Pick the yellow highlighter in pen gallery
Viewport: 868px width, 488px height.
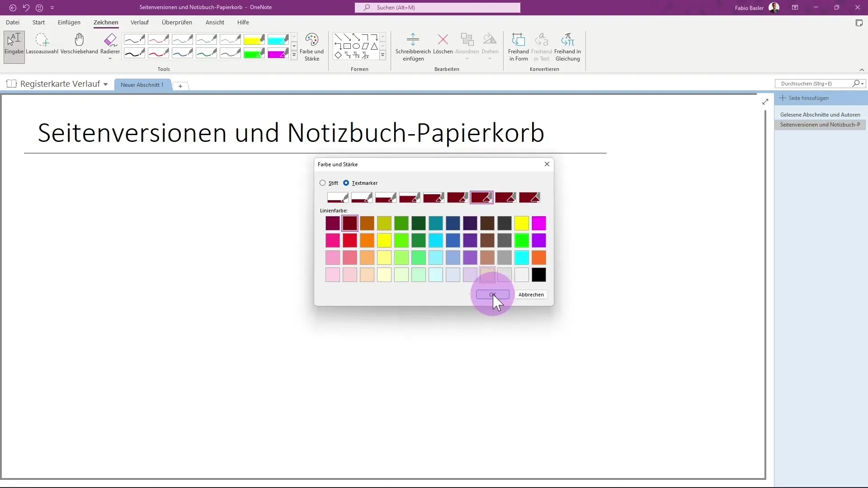pos(254,39)
